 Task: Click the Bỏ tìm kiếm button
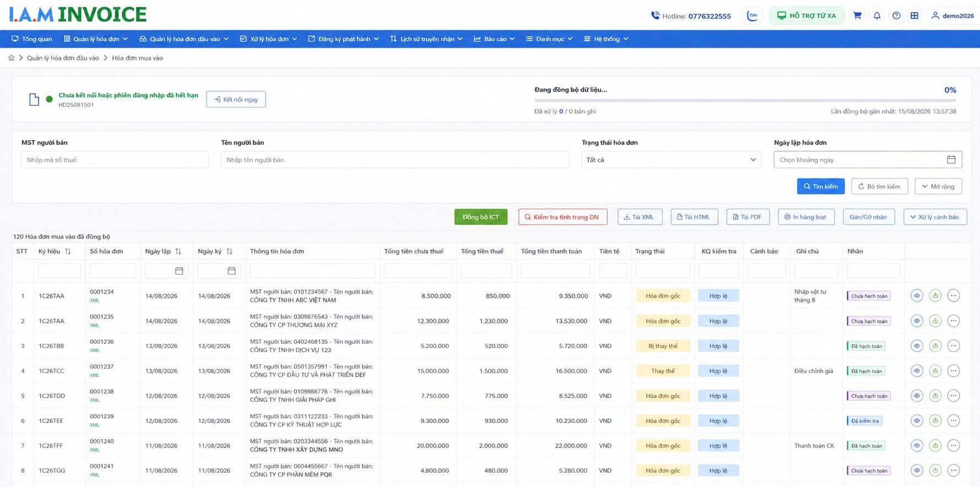(x=880, y=186)
